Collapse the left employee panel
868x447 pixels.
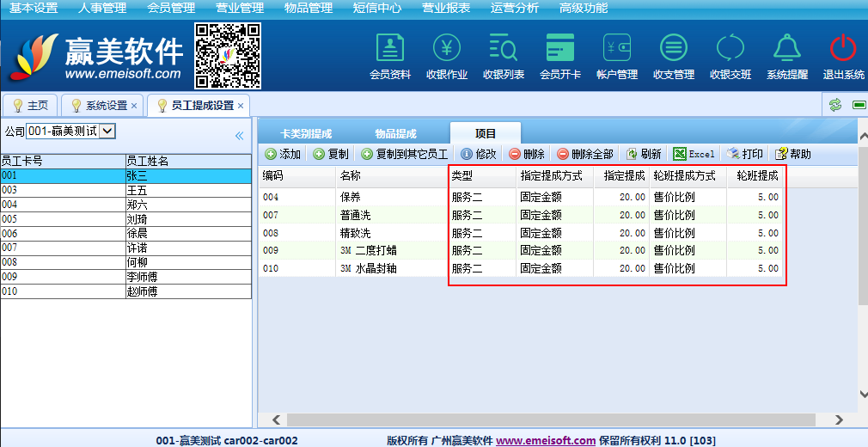240,135
